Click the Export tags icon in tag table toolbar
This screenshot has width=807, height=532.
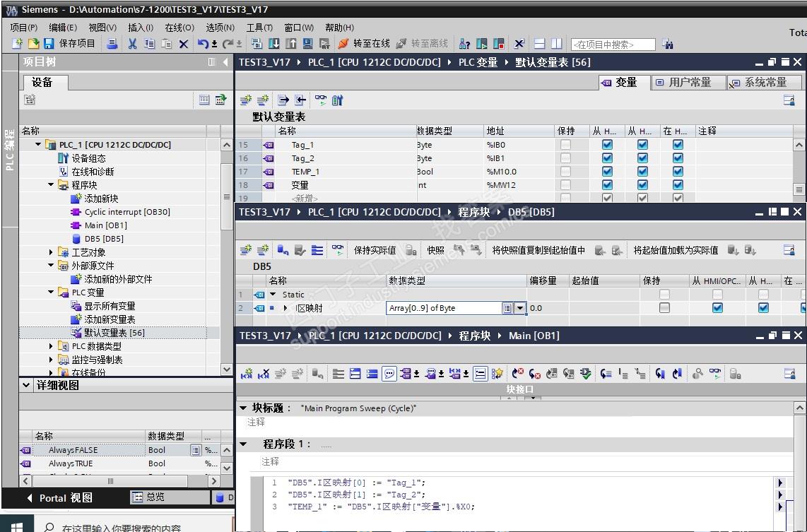click(x=283, y=100)
